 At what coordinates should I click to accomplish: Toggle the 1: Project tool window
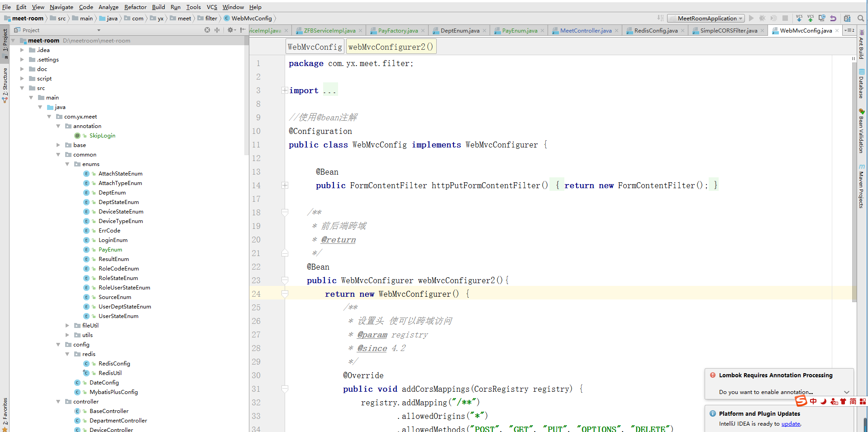5,44
